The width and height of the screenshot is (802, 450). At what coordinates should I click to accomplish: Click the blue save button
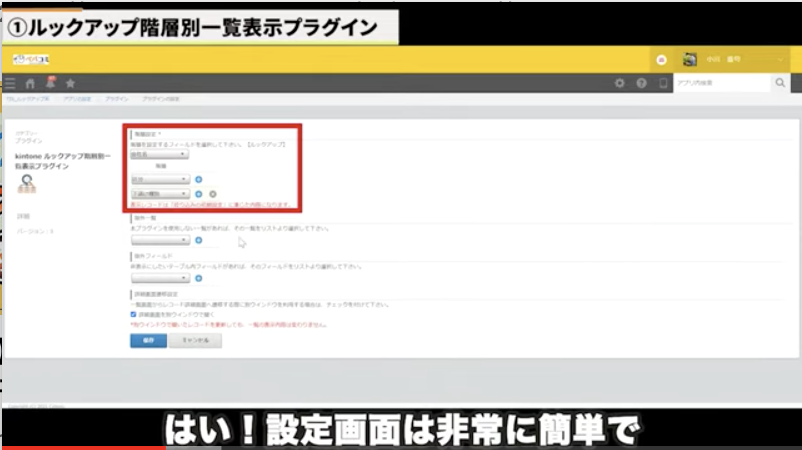148,340
